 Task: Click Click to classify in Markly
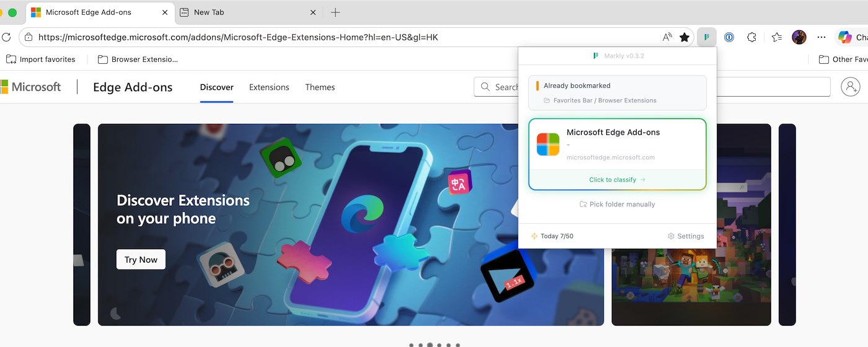pos(618,180)
